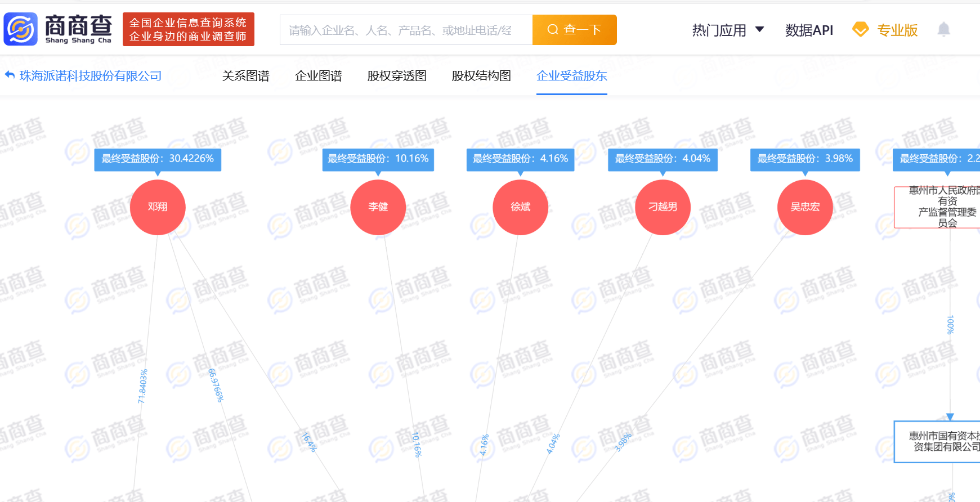This screenshot has width=980, height=502.
Task: Select the 刁越男 shareholder node
Action: tap(663, 207)
